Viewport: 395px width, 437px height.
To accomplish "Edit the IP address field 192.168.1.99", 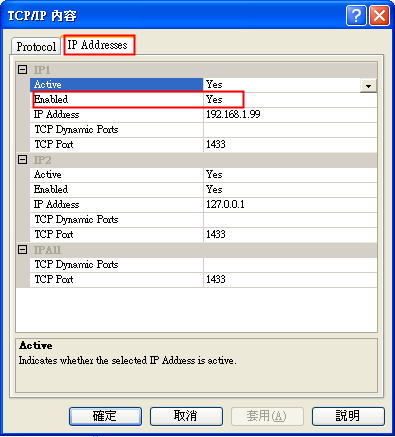I will tap(290, 115).
